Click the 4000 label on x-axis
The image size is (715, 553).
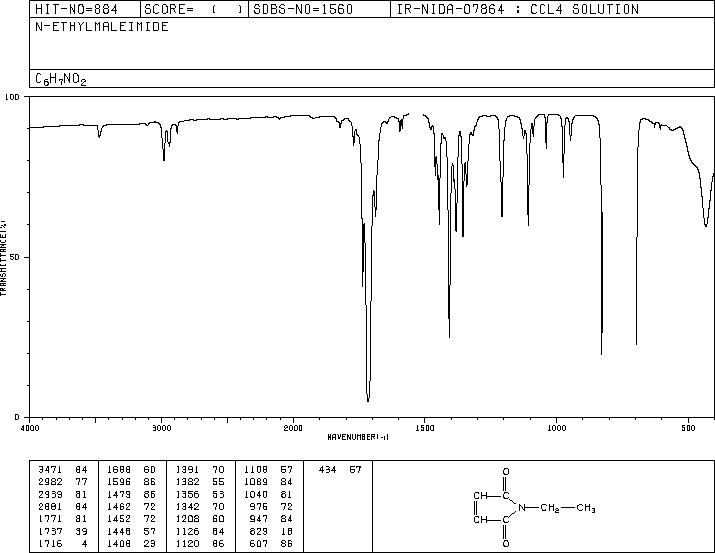30,428
